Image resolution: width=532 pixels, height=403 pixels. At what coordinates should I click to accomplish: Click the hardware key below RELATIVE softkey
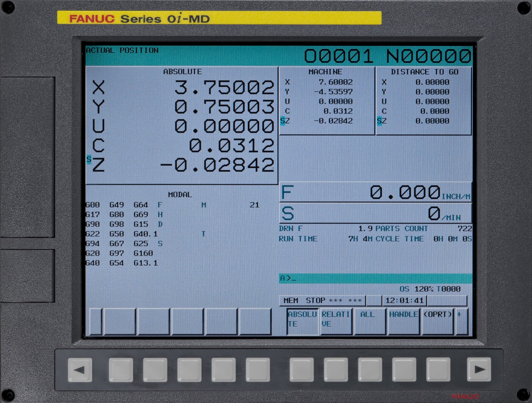[x=336, y=369]
